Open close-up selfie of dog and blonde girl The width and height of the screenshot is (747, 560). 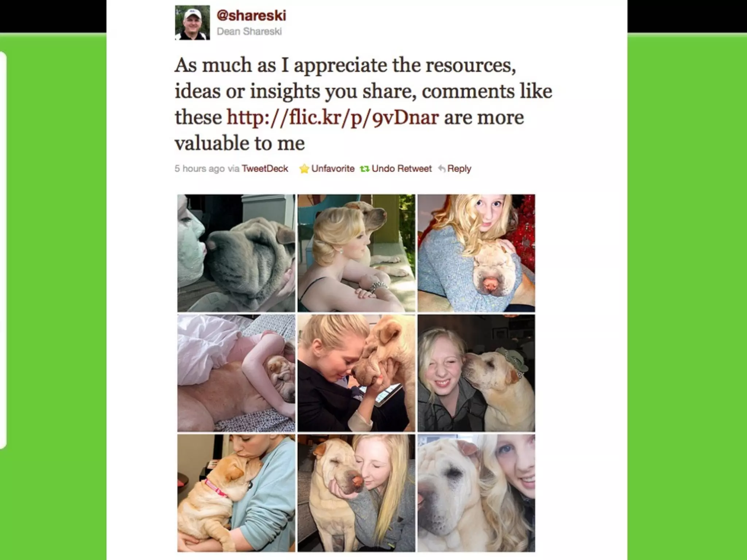click(476, 493)
